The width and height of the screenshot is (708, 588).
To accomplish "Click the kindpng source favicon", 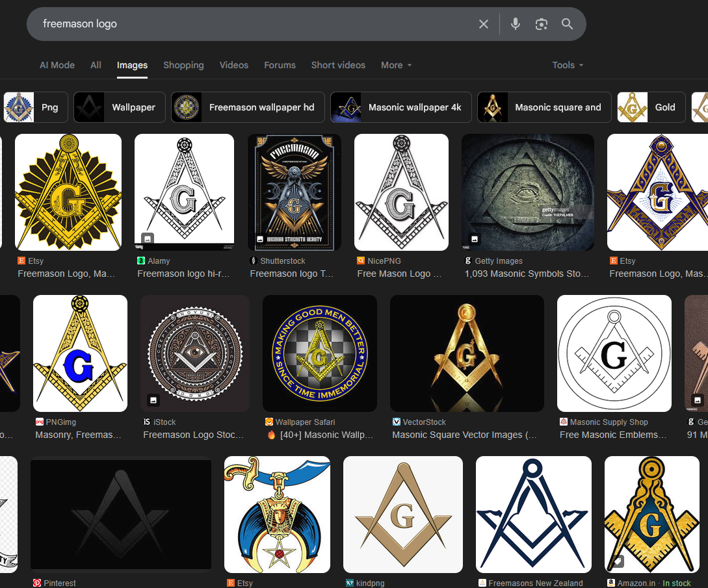I will pyautogui.click(x=350, y=583).
